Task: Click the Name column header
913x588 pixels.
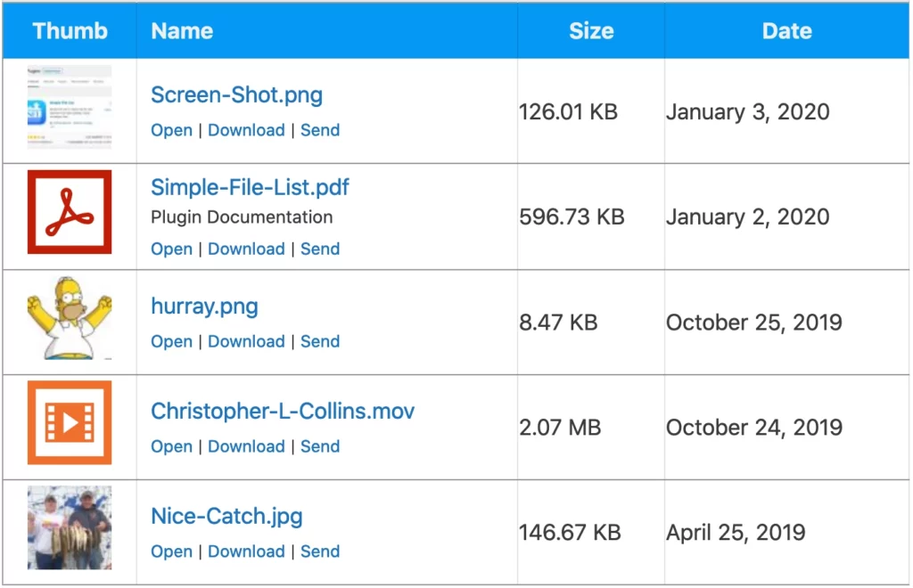Action: [x=181, y=30]
